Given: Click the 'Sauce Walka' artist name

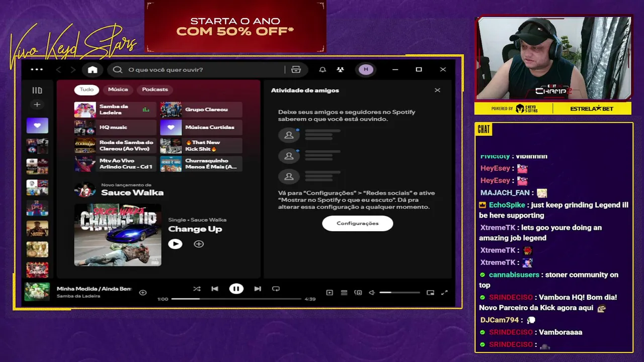Looking at the screenshot, I should (132, 193).
